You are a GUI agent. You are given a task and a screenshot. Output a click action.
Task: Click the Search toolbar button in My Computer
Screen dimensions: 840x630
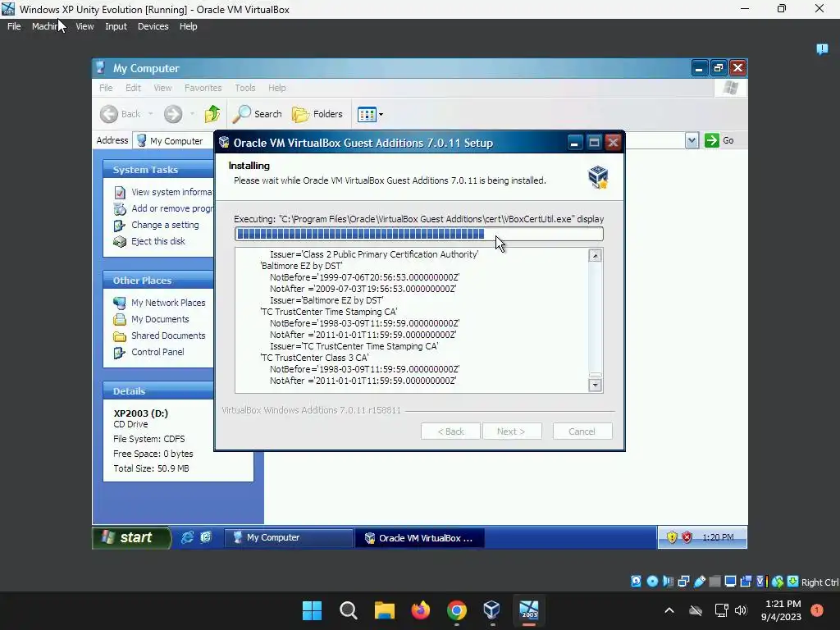point(257,113)
